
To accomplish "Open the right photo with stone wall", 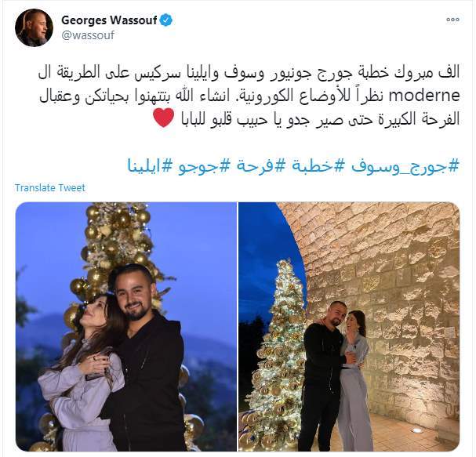I will [349, 327].
